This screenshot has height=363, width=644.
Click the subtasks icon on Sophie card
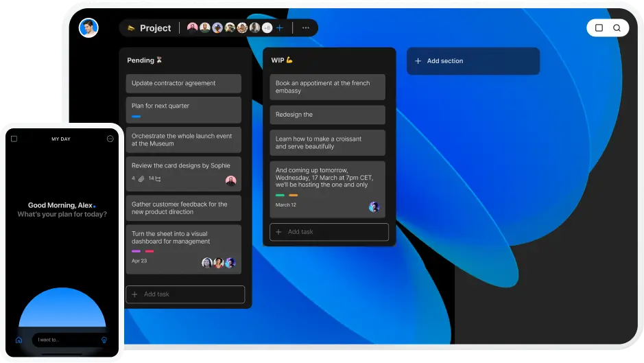[158, 179]
